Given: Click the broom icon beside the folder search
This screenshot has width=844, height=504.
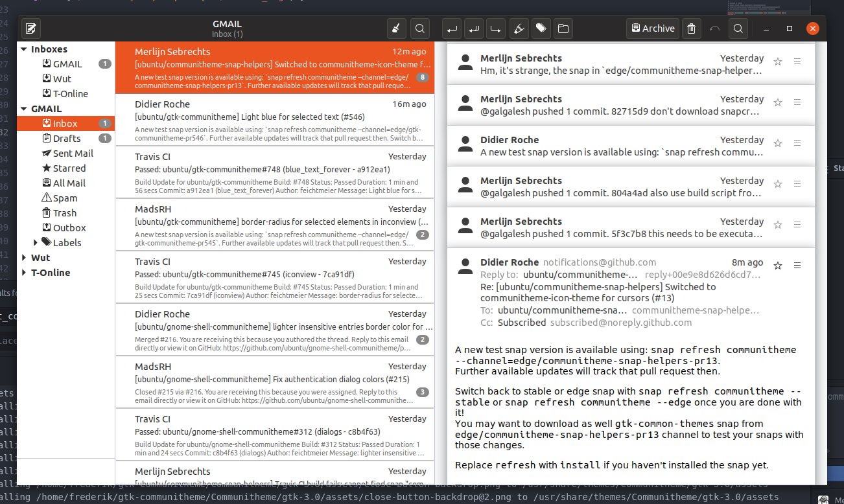Looking at the screenshot, I should (x=397, y=29).
